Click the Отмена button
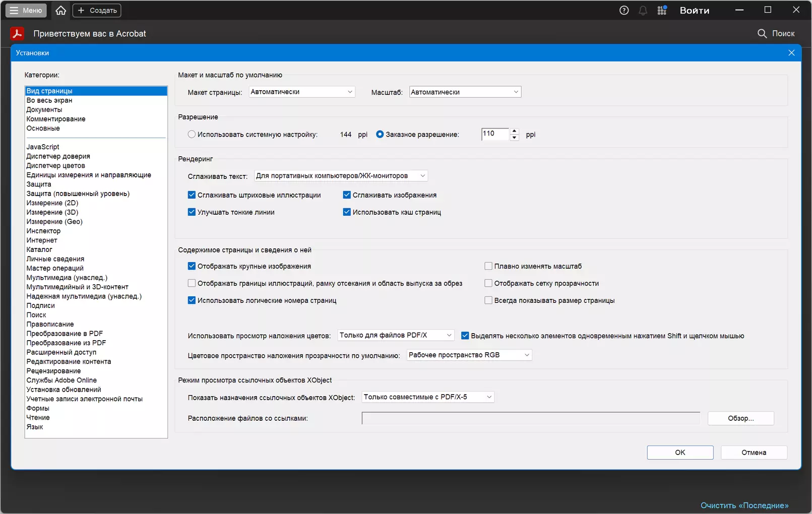Viewport: 812px width, 514px height. coord(754,453)
